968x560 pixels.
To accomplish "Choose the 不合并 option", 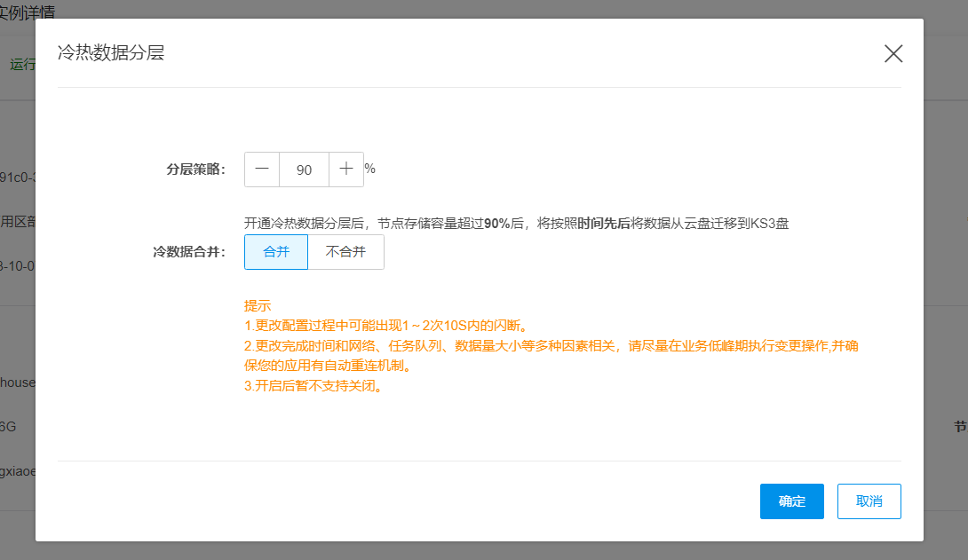I will [345, 252].
